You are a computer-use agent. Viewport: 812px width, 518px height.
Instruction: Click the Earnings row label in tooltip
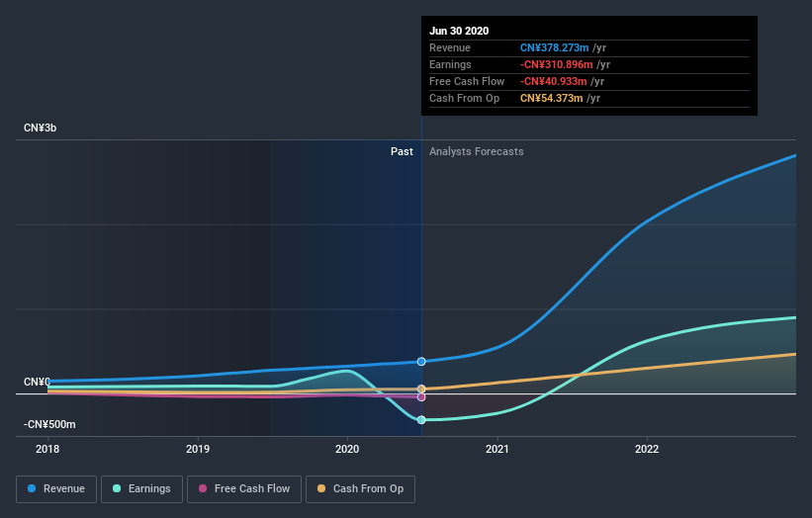(x=451, y=64)
